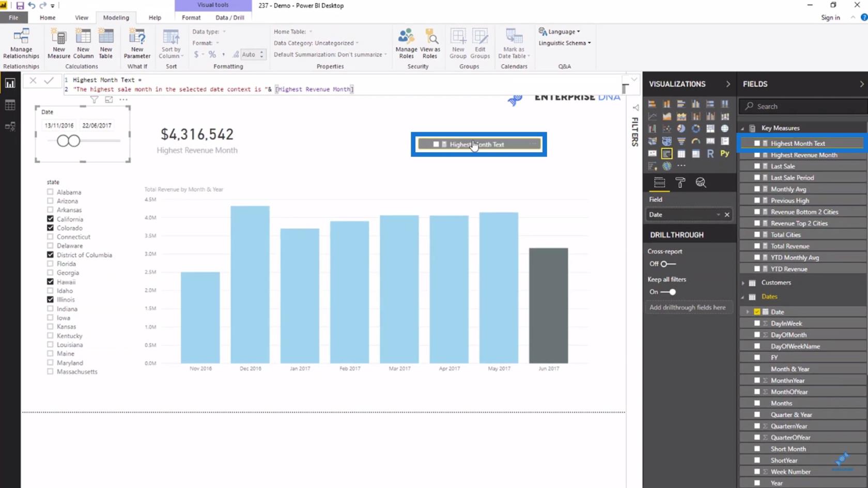Toggle Keep all filters switch
868x488 pixels.
(668, 292)
